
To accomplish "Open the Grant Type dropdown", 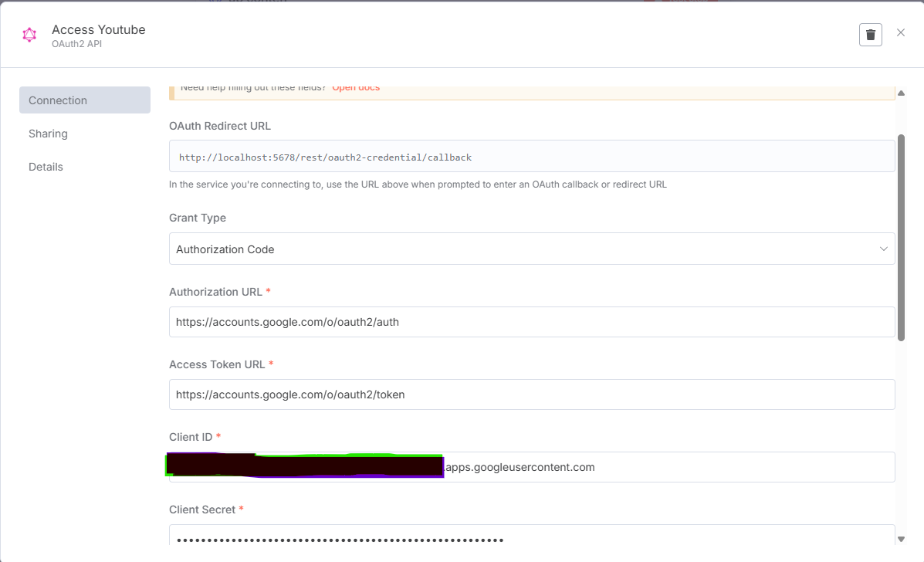I will pyautogui.click(x=532, y=249).
